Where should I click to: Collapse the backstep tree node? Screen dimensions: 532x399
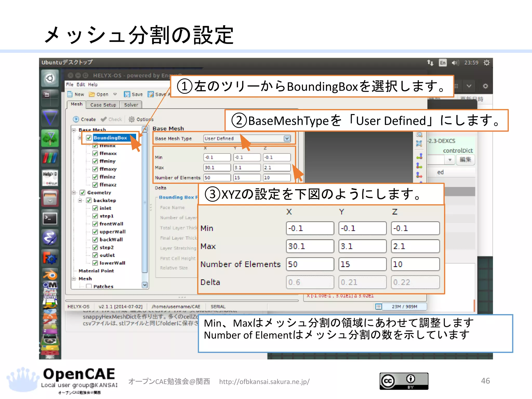coord(80,200)
